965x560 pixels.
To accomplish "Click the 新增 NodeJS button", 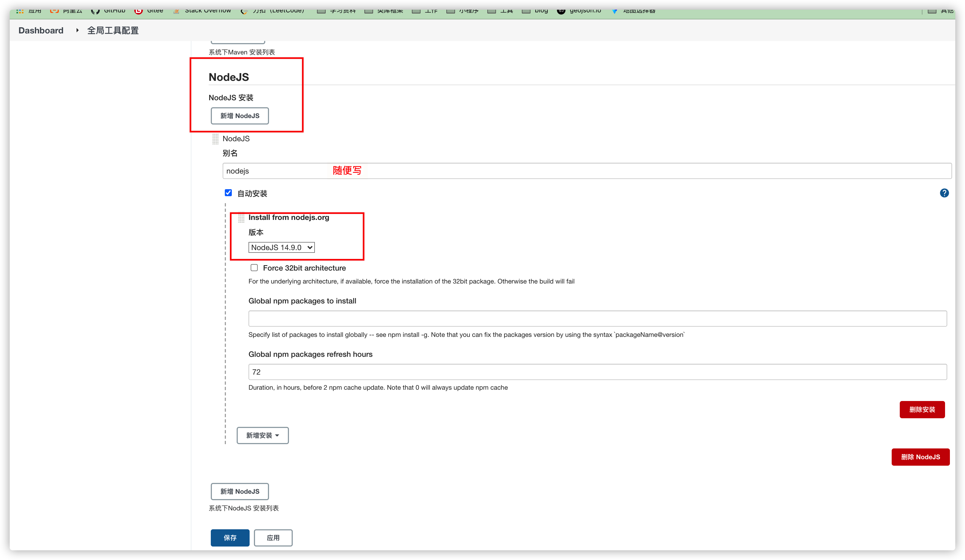I will coord(239,116).
